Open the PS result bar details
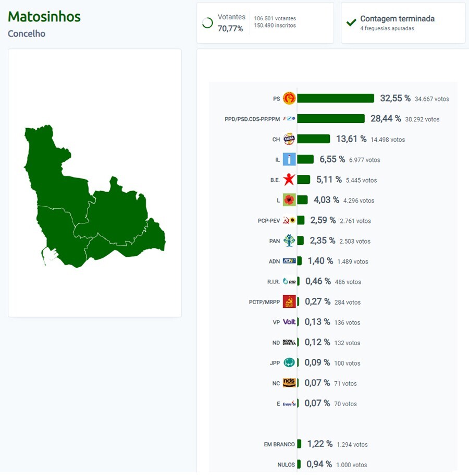The height and width of the screenshot is (476, 469). click(336, 98)
